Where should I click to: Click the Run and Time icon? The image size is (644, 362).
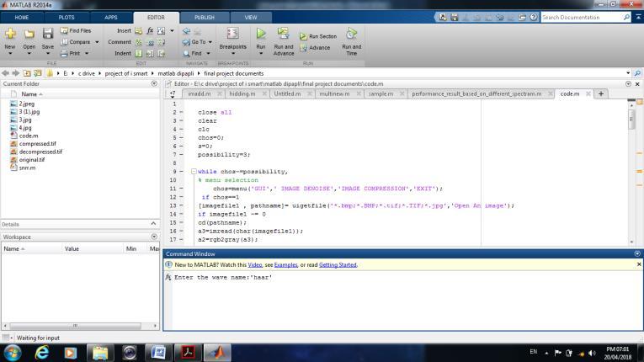coord(352,34)
